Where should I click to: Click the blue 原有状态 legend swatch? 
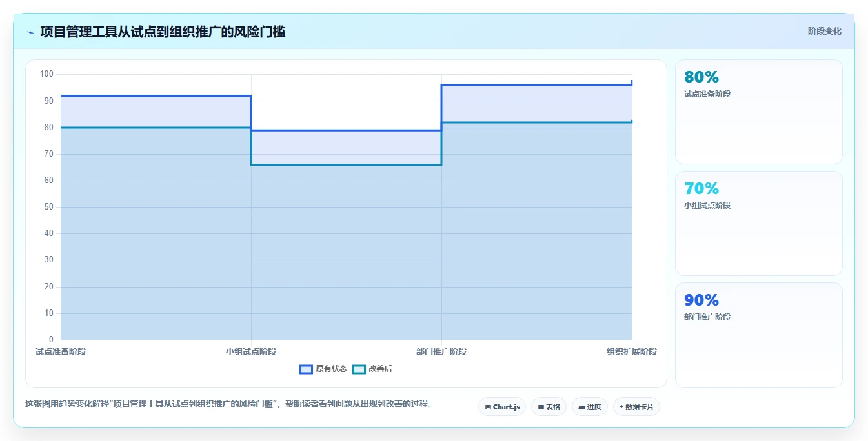pyautogui.click(x=306, y=369)
